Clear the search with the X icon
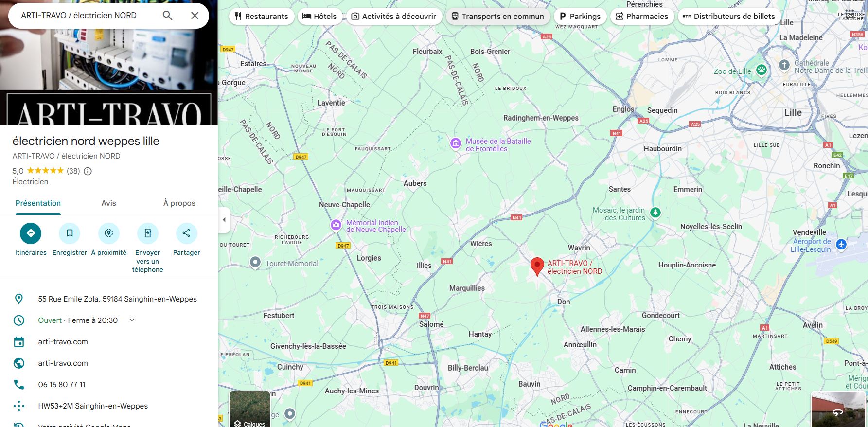The image size is (868, 427). (x=195, y=16)
